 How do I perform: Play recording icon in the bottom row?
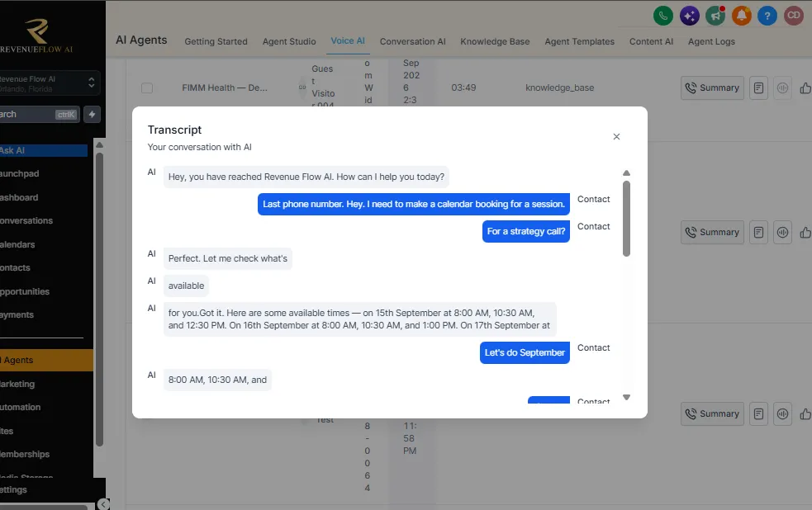782,413
